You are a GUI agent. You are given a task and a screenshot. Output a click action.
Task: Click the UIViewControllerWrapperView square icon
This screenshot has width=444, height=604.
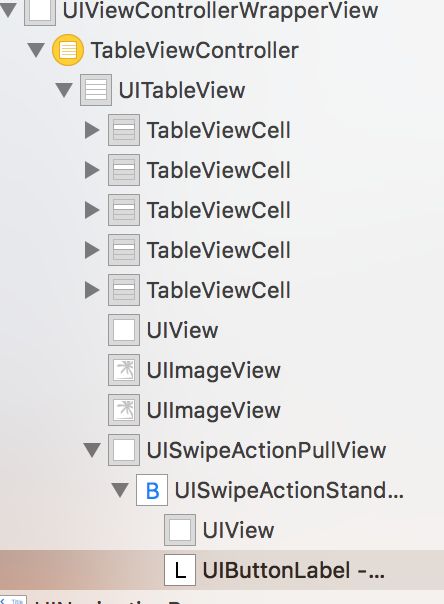pos(40,11)
